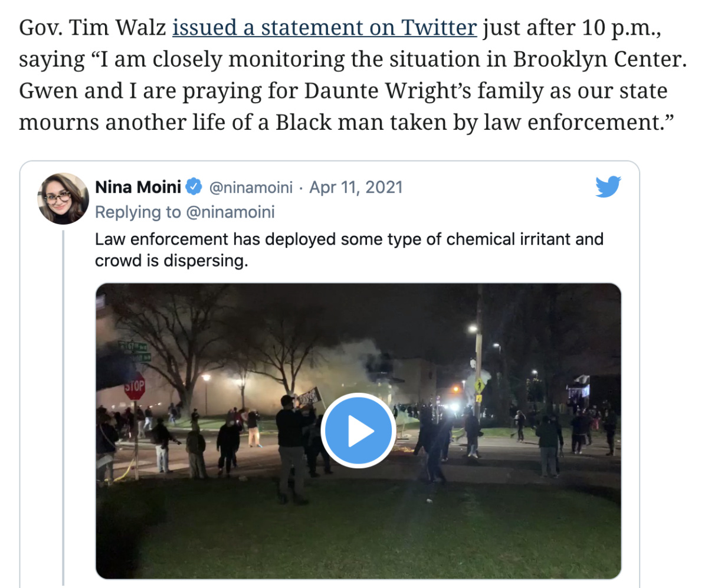Play the embedded tweet video

357,431
